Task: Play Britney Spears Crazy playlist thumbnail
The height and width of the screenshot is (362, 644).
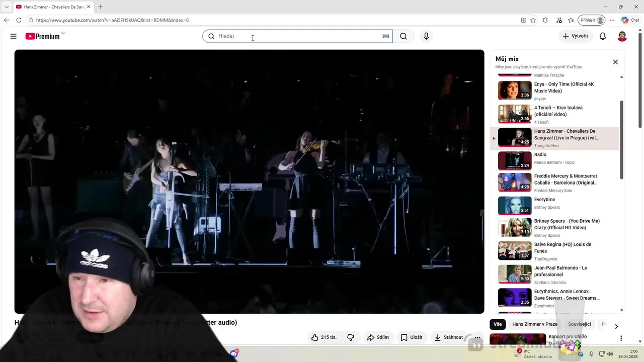Action: tap(515, 227)
